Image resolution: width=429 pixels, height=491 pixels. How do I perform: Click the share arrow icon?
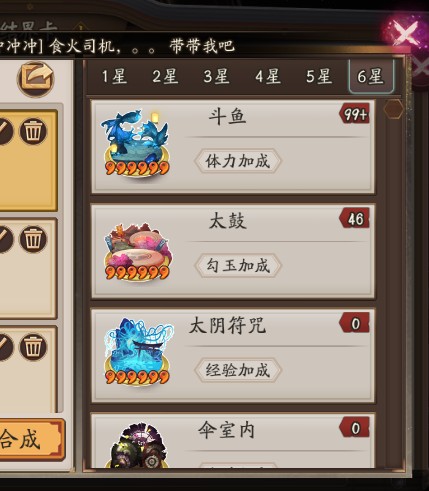pyautogui.click(x=36, y=79)
